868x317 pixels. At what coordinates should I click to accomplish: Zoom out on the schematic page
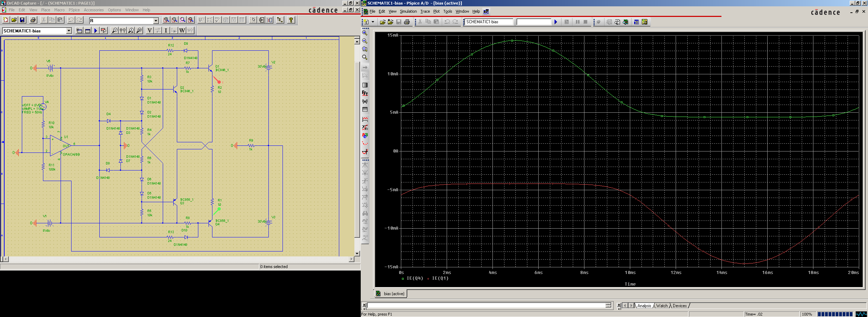point(174,20)
